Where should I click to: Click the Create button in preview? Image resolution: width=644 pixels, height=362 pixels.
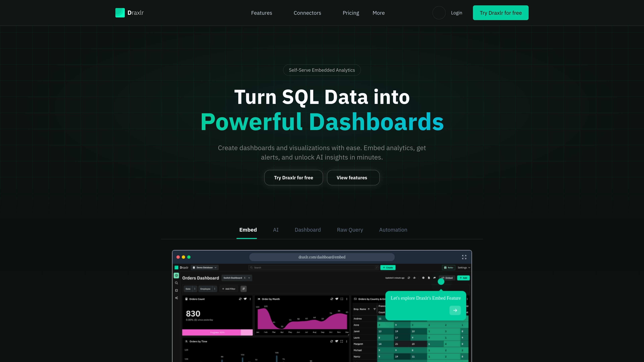(x=388, y=268)
